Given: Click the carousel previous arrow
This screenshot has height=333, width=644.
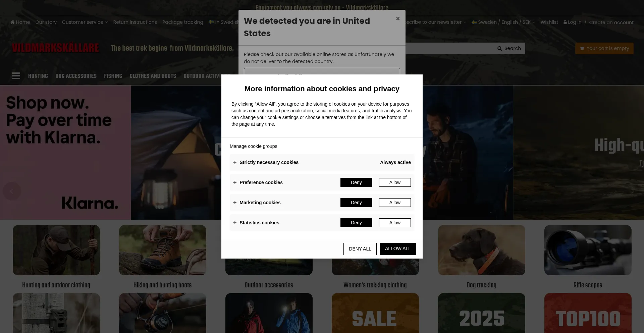Looking at the screenshot, I should (12, 191).
